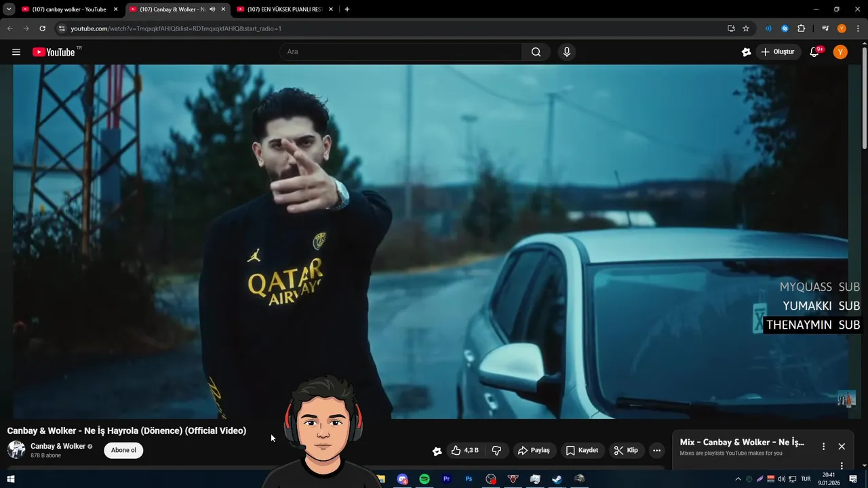Image resolution: width=868 pixels, height=488 pixels.
Task: Dislike the video with thumbs down
Action: tap(496, 450)
